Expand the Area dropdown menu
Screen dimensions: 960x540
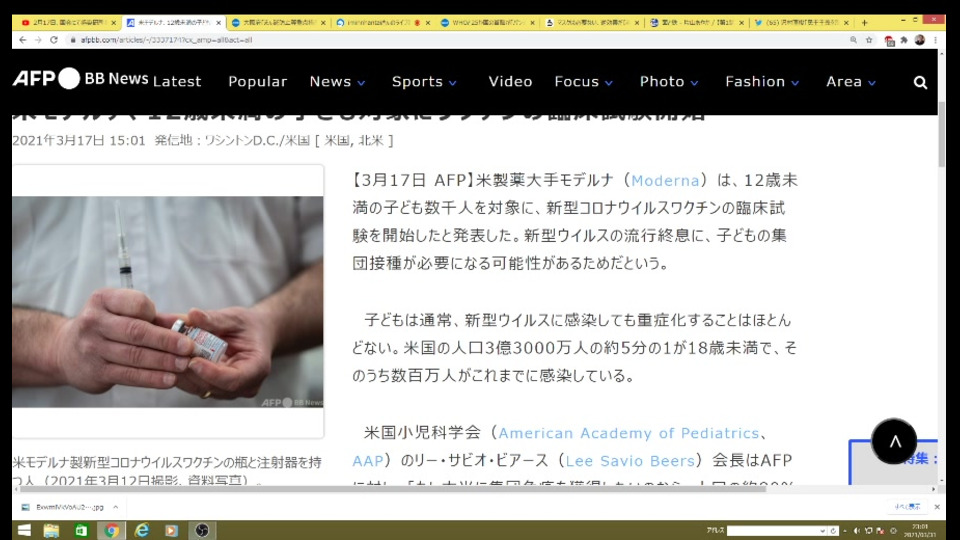click(x=851, y=81)
